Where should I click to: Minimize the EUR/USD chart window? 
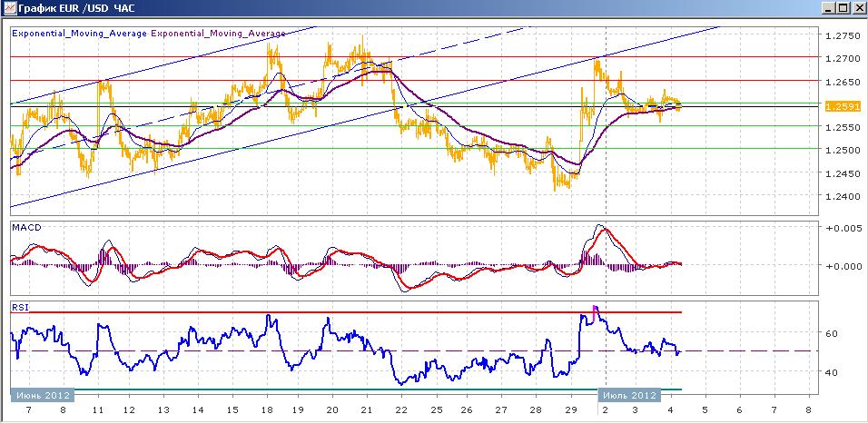tap(827, 8)
